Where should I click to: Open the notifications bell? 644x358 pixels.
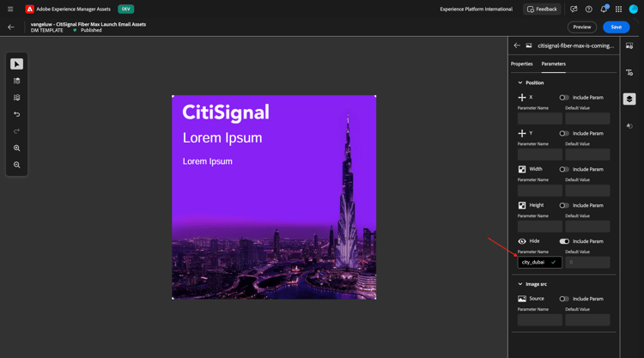pos(604,9)
